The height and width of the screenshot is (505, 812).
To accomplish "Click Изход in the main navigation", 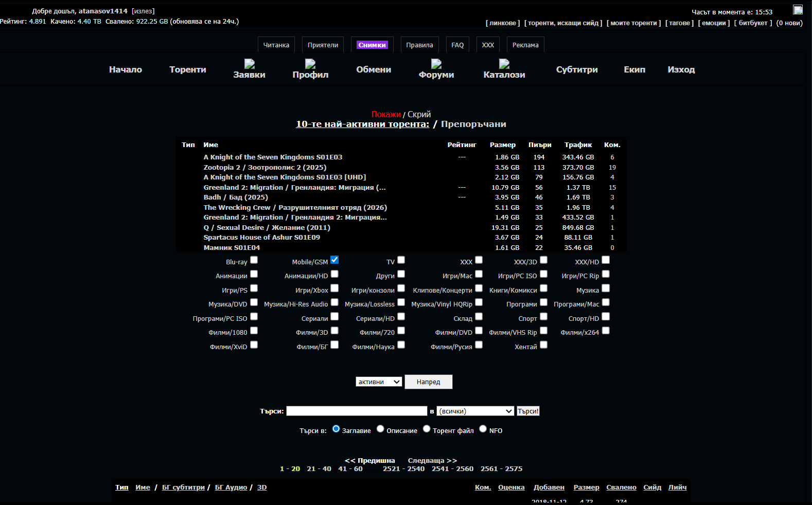I will [x=681, y=69].
